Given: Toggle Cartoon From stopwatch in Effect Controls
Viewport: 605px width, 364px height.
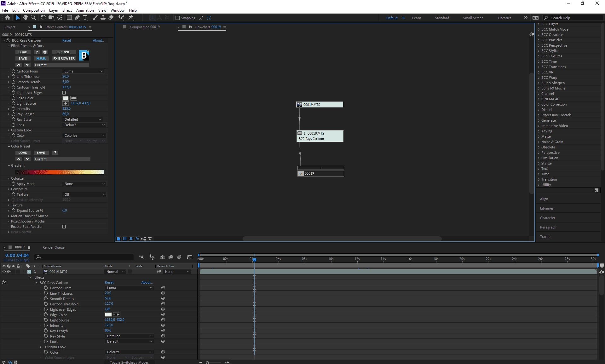Looking at the screenshot, I should pos(13,71).
